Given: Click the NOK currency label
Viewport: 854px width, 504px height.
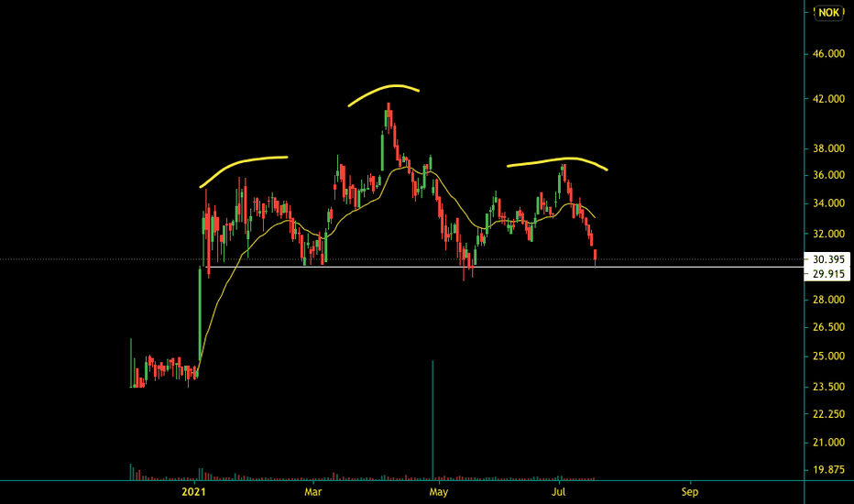Looking at the screenshot, I should coord(828,13).
